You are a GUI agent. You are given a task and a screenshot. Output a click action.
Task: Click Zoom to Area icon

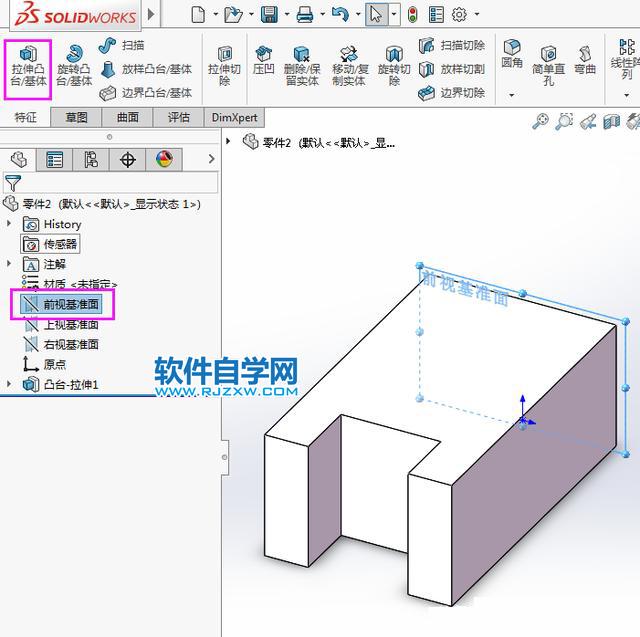(x=564, y=121)
